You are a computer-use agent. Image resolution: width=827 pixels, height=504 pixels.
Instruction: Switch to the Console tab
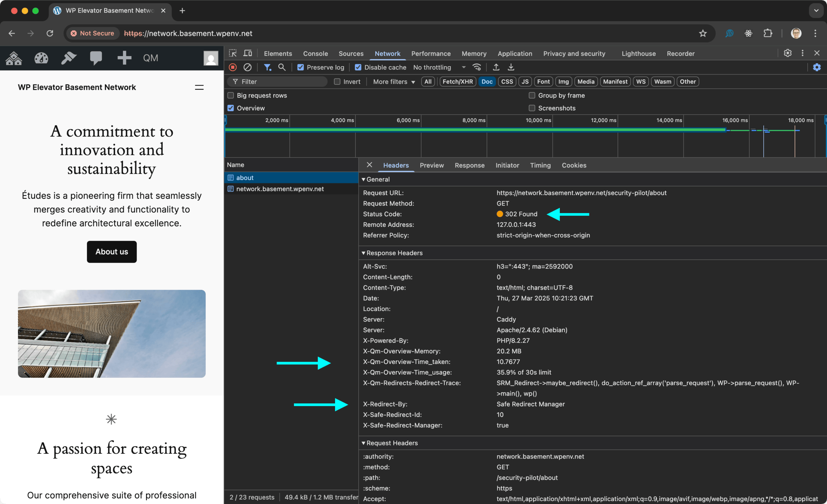pos(315,54)
